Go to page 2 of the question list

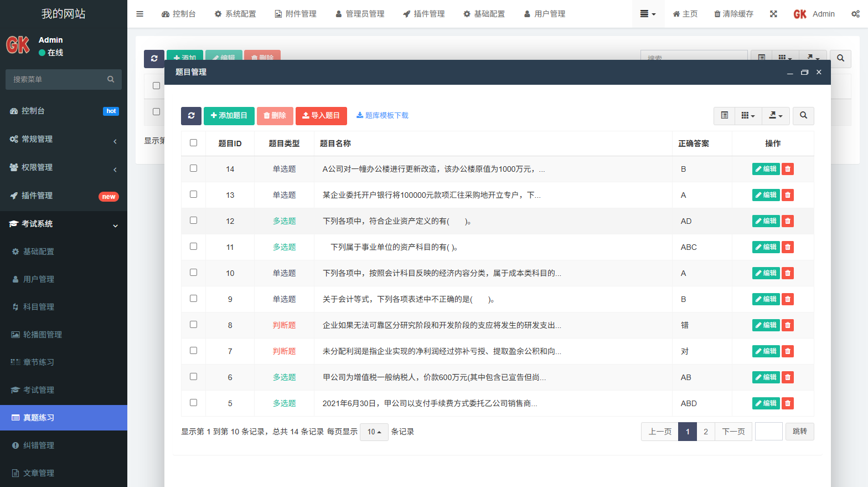pos(705,432)
